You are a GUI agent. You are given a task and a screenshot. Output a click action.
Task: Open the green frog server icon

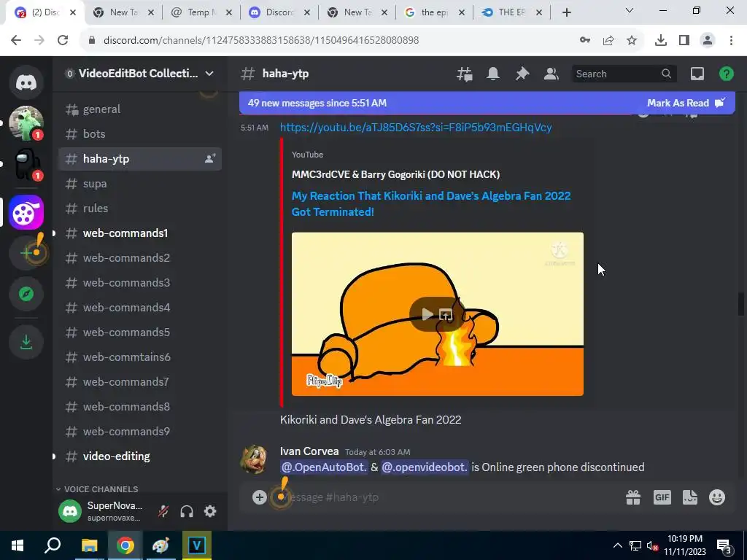point(26,123)
